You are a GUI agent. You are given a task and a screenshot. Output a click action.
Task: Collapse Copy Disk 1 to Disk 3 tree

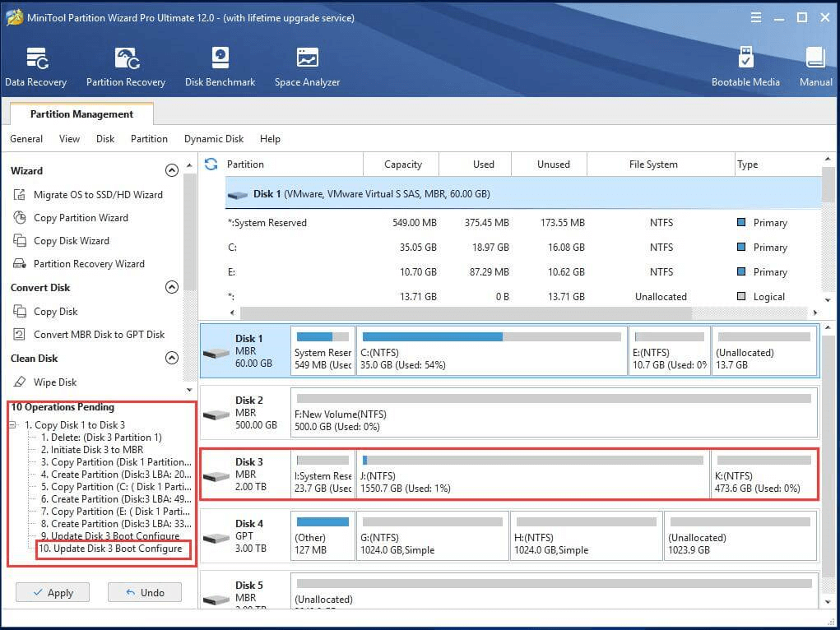click(x=14, y=425)
